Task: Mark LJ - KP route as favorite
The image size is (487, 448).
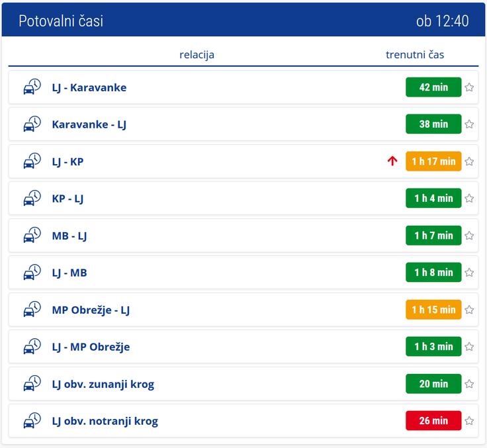Action: coord(469,161)
